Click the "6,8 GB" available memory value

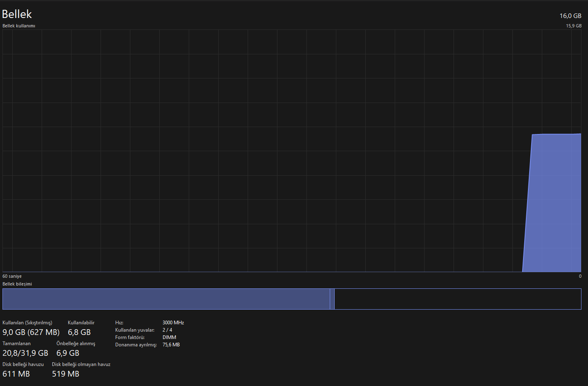click(x=79, y=332)
